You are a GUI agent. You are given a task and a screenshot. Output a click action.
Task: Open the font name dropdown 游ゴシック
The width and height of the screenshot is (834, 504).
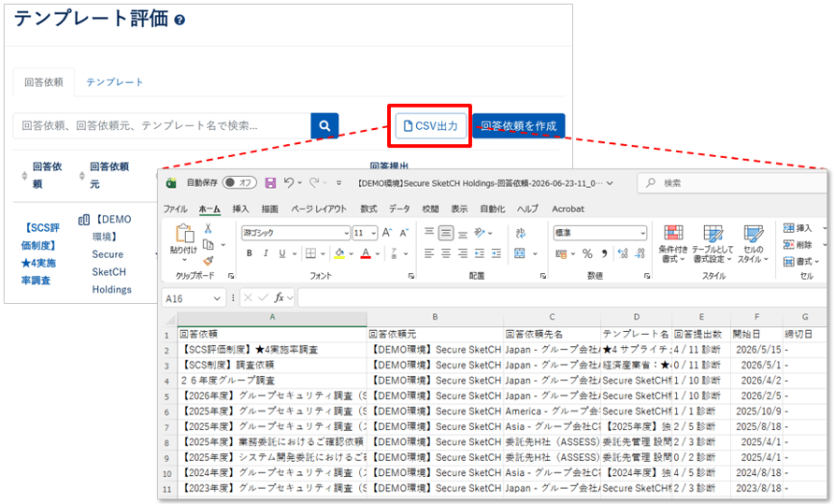[x=346, y=233]
